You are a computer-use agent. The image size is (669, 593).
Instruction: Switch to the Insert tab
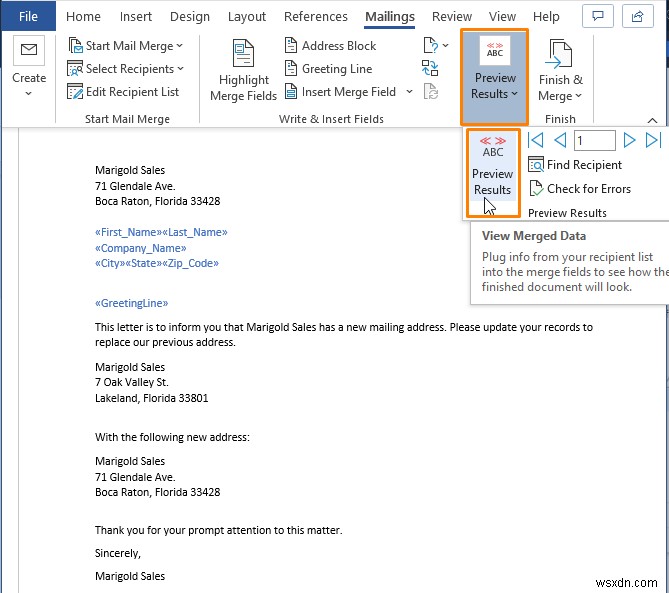tap(136, 17)
